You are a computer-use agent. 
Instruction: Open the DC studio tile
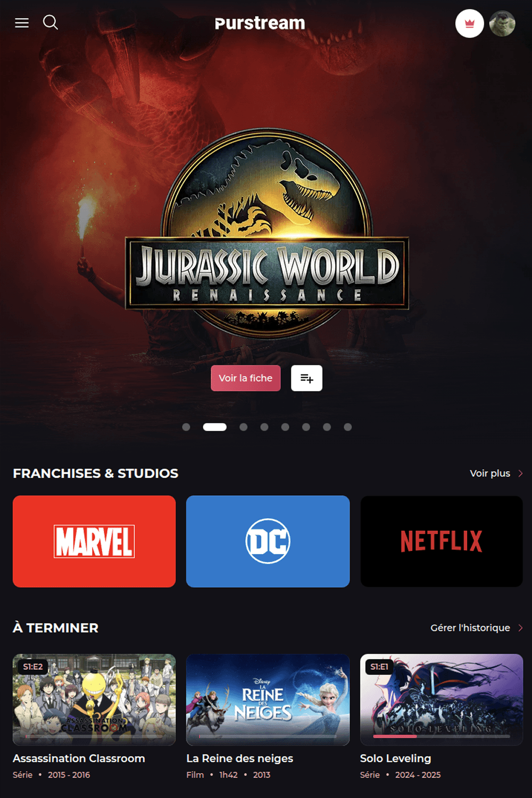pyautogui.click(x=268, y=542)
